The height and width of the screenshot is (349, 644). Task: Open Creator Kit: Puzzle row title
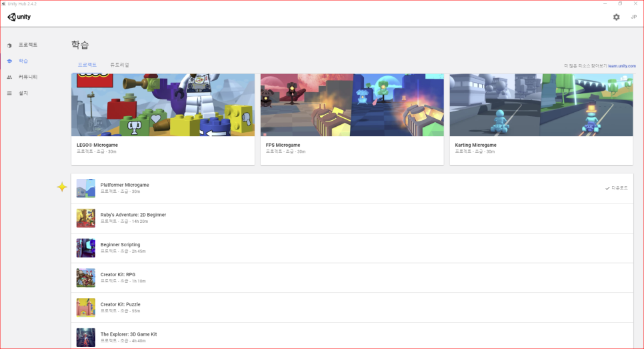[x=121, y=304]
